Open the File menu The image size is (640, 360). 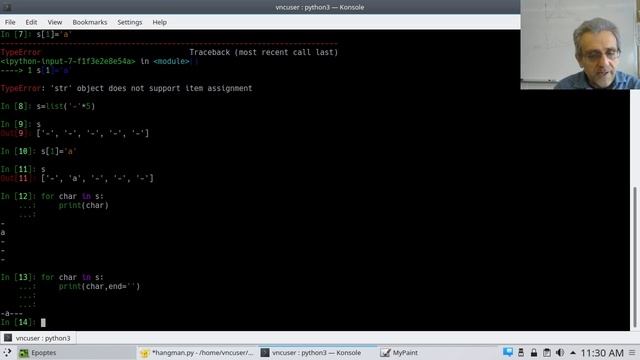coord(10,22)
